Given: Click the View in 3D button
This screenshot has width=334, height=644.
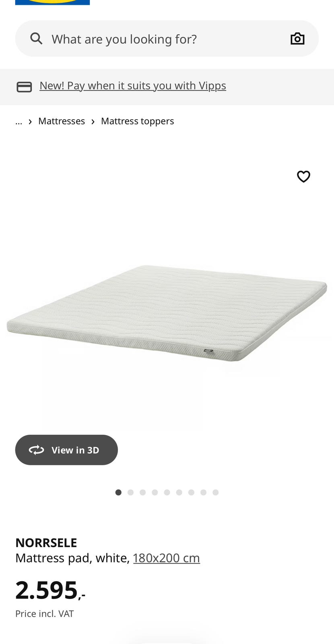Looking at the screenshot, I should tap(66, 450).
